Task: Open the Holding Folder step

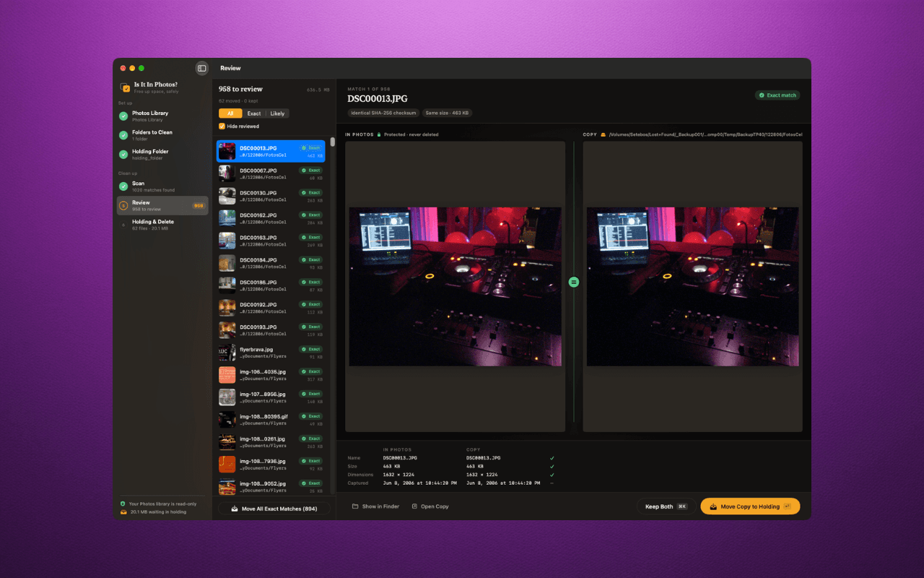Action: (x=162, y=154)
